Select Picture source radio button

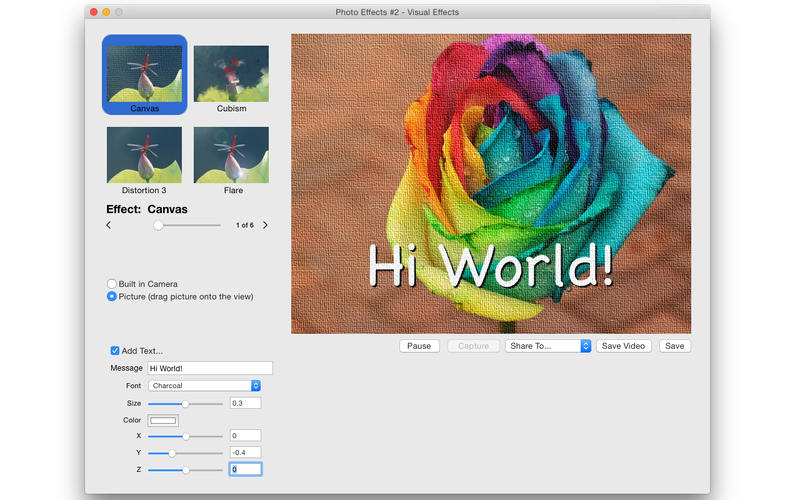coord(112,296)
